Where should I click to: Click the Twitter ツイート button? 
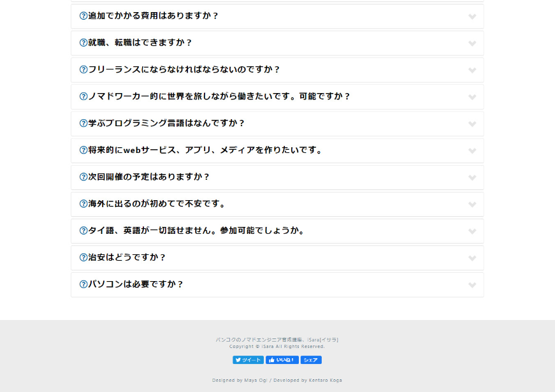click(248, 360)
